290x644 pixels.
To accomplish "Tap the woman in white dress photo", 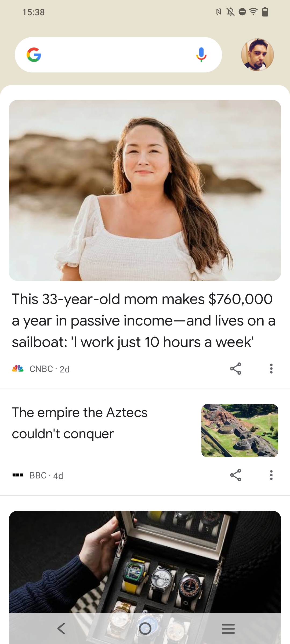I will point(145,190).
